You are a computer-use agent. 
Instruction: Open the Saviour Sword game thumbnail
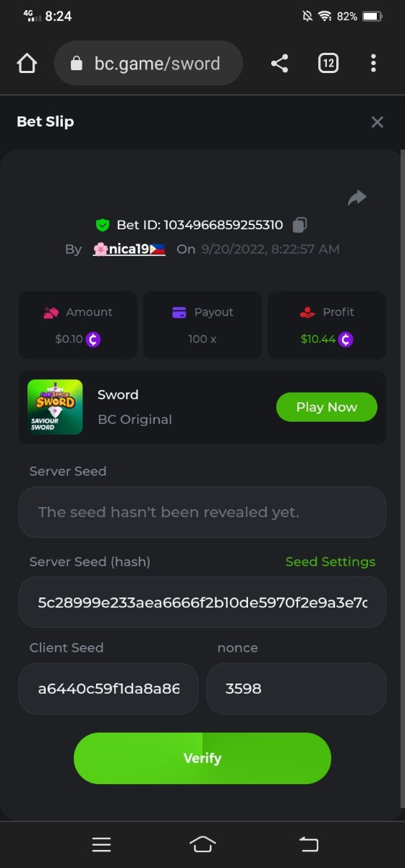point(55,407)
